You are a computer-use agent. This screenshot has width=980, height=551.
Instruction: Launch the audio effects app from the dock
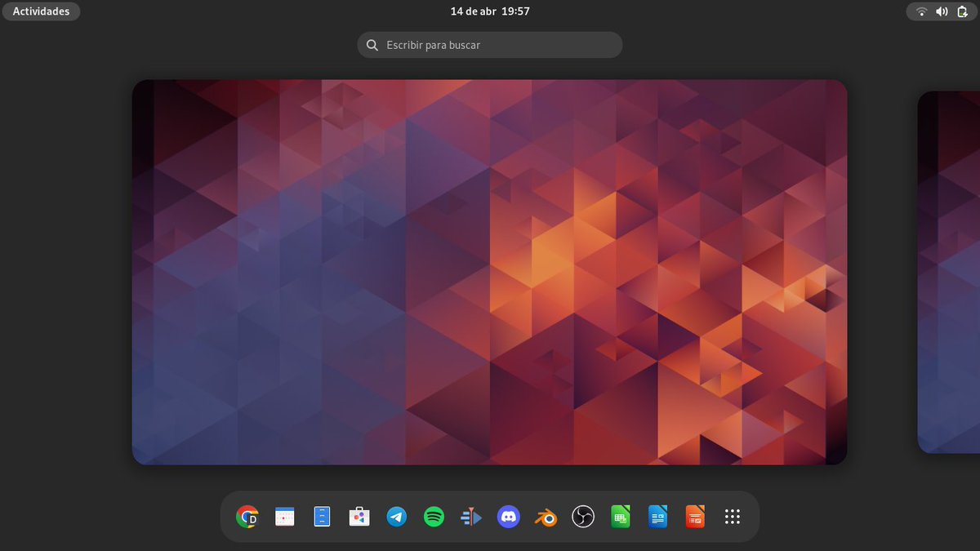(471, 516)
